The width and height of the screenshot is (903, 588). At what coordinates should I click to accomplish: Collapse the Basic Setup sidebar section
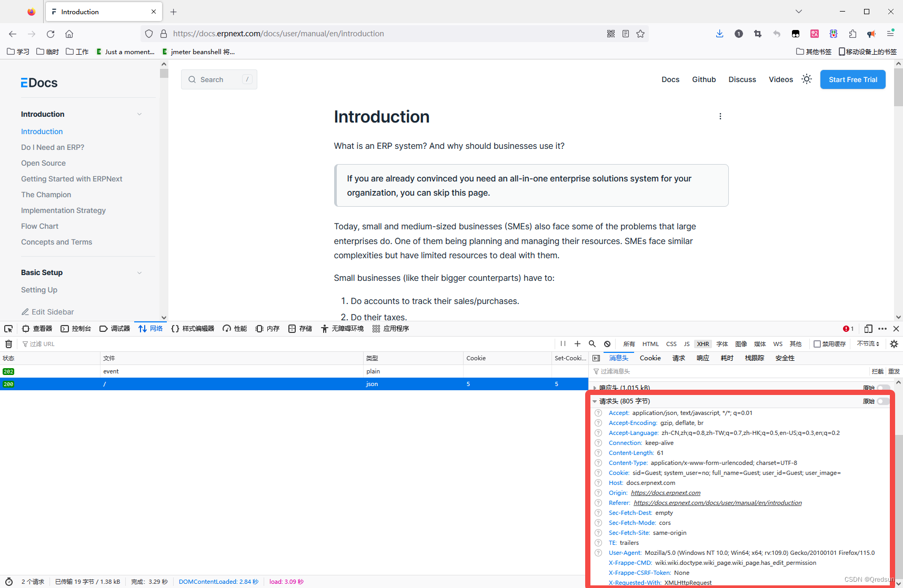tap(139, 272)
